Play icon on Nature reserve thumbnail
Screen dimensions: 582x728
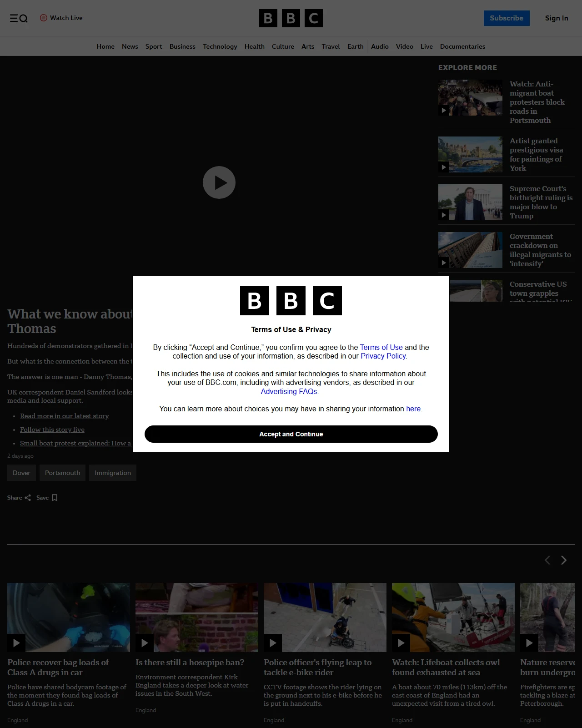(529, 643)
